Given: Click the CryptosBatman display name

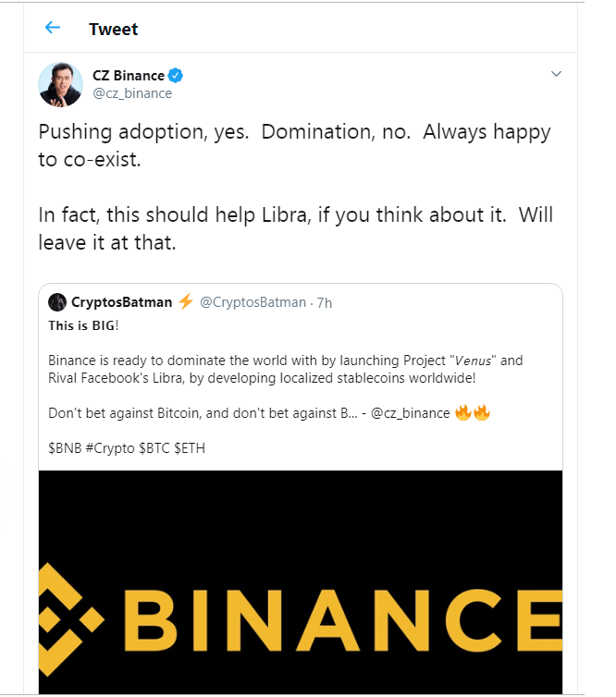Looking at the screenshot, I should tap(121, 302).
